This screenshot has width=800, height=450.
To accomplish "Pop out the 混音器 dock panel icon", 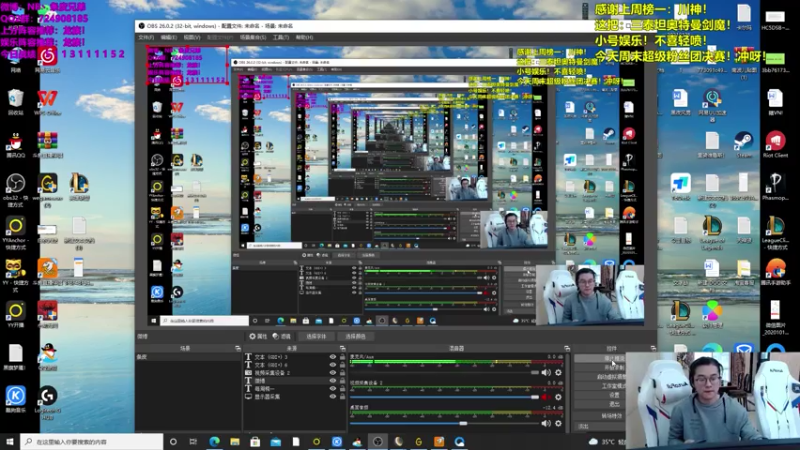I will [x=567, y=348].
